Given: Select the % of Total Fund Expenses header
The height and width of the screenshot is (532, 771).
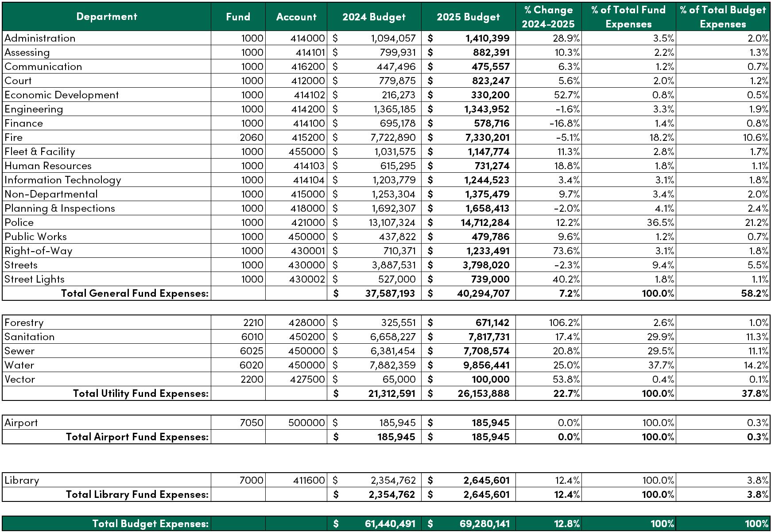Looking at the screenshot, I should [628, 17].
